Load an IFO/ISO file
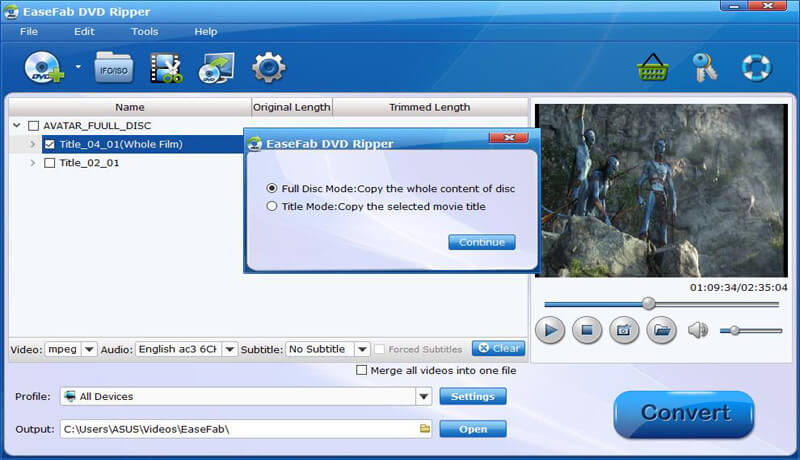 (114, 68)
